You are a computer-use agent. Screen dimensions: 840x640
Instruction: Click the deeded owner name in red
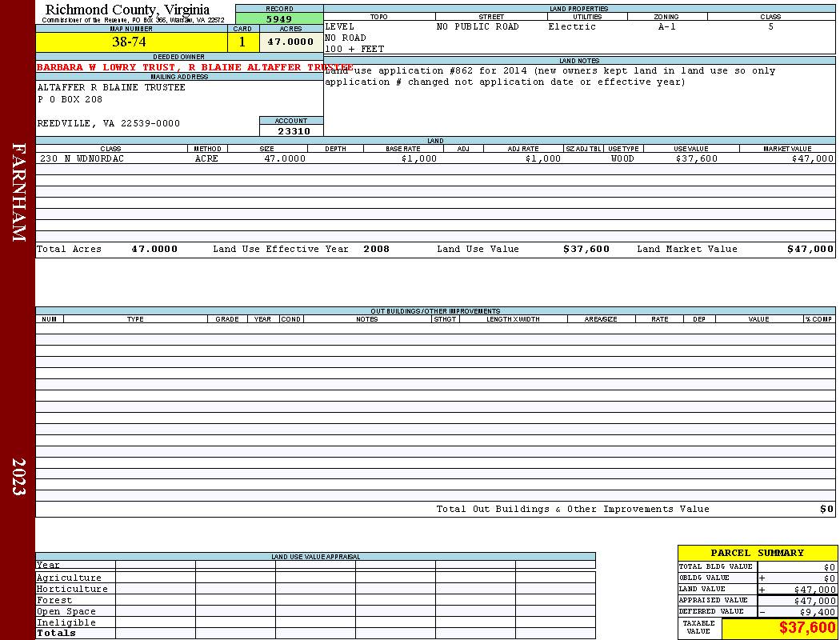(x=194, y=67)
